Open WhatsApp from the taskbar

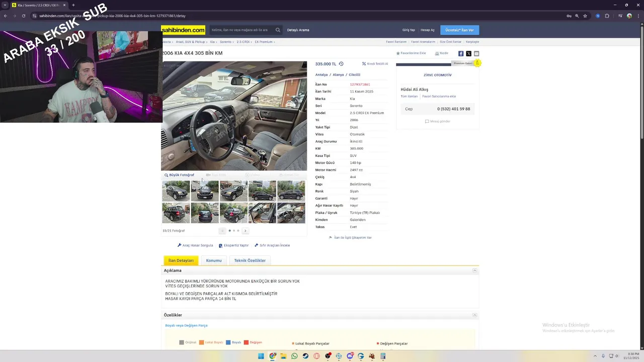coord(294,356)
